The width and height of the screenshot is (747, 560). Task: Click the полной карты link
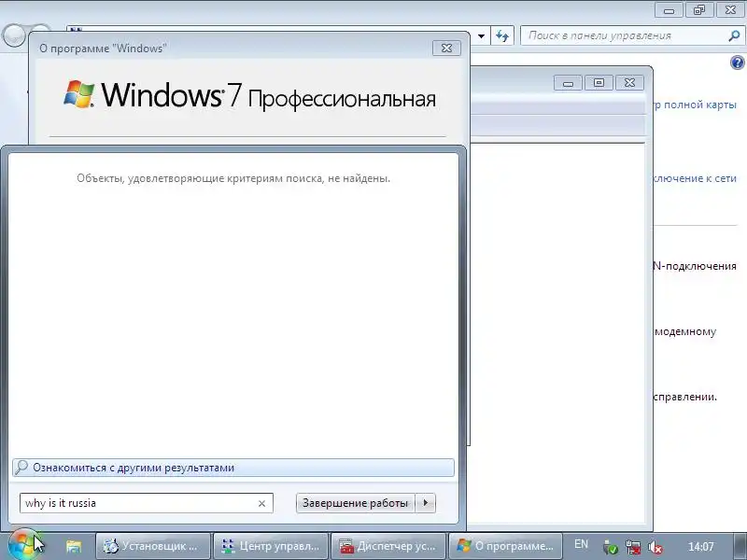pyautogui.click(x=695, y=105)
